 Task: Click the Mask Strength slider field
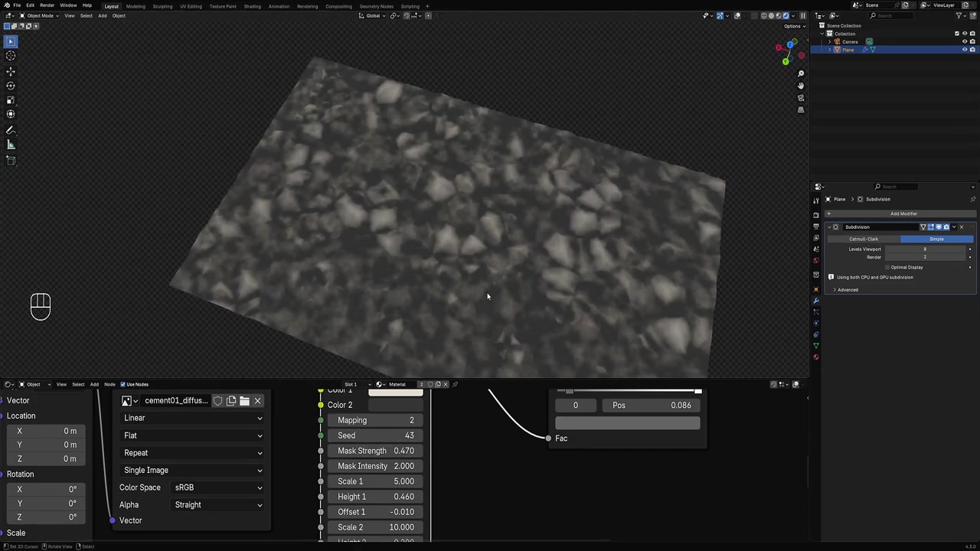(x=375, y=451)
